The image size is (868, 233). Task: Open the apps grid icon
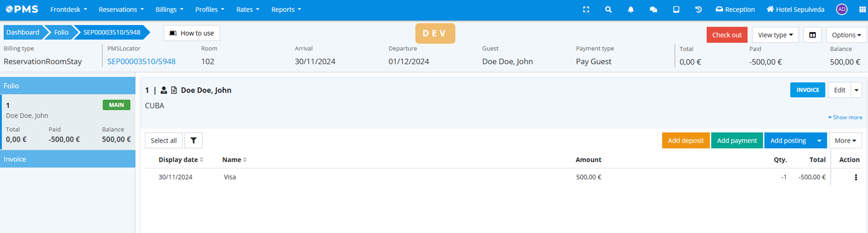point(862,9)
